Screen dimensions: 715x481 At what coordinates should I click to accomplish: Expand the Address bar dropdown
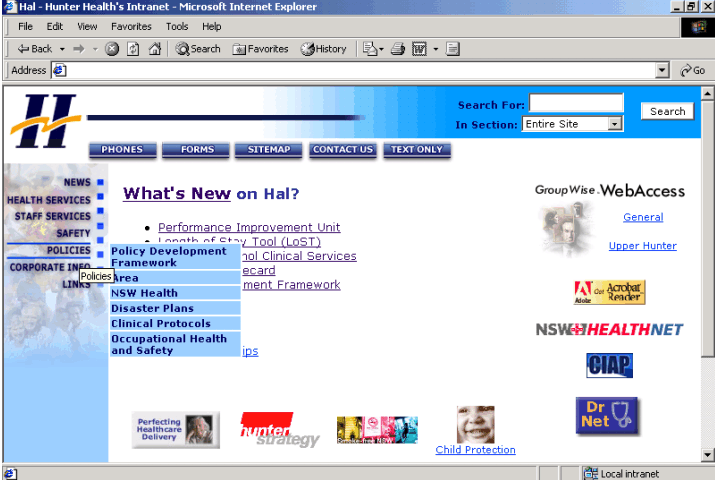tap(662, 71)
